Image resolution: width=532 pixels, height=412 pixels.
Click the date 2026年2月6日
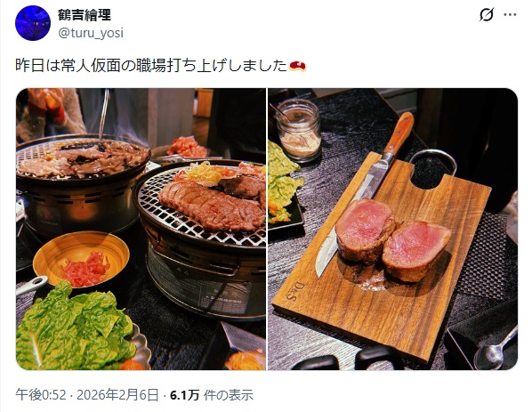pos(117,395)
